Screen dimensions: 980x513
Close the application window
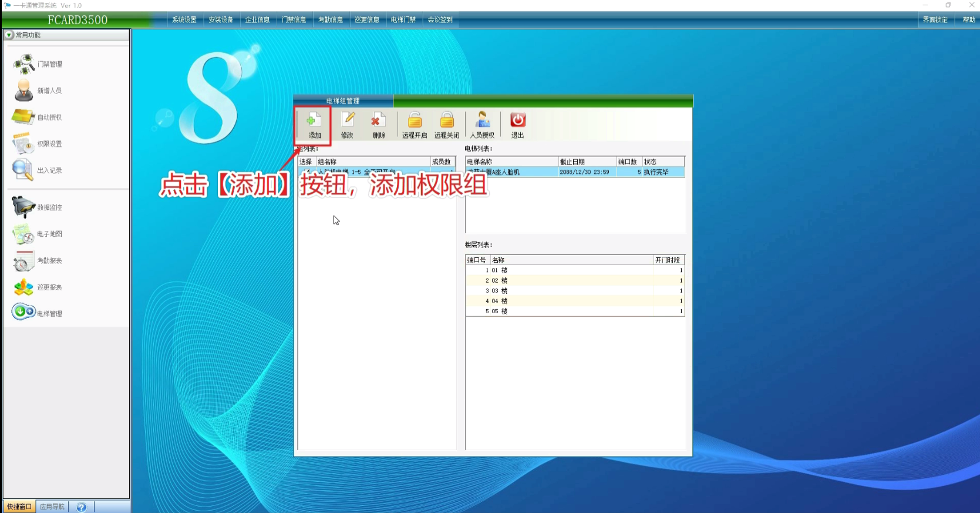click(971, 5)
